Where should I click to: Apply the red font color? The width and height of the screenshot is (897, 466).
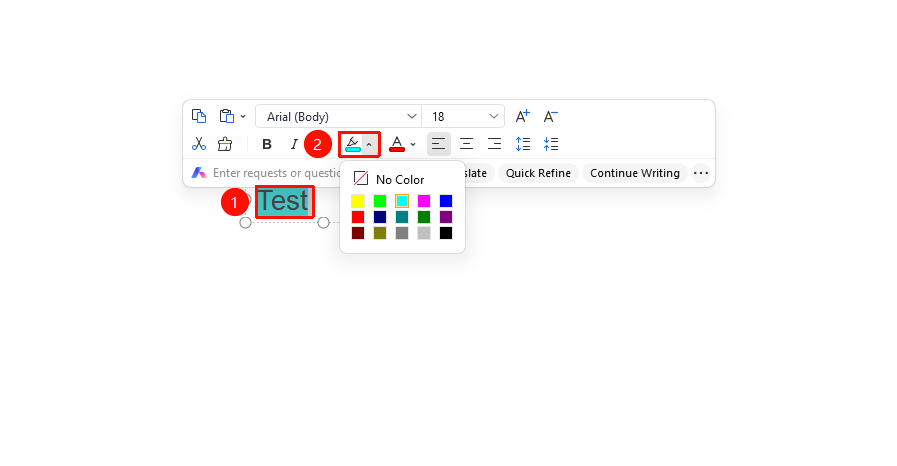click(x=396, y=144)
